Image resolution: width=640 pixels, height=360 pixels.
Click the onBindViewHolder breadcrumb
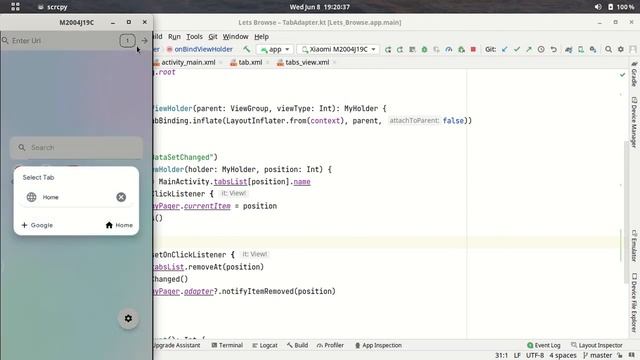pyautogui.click(x=200, y=49)
